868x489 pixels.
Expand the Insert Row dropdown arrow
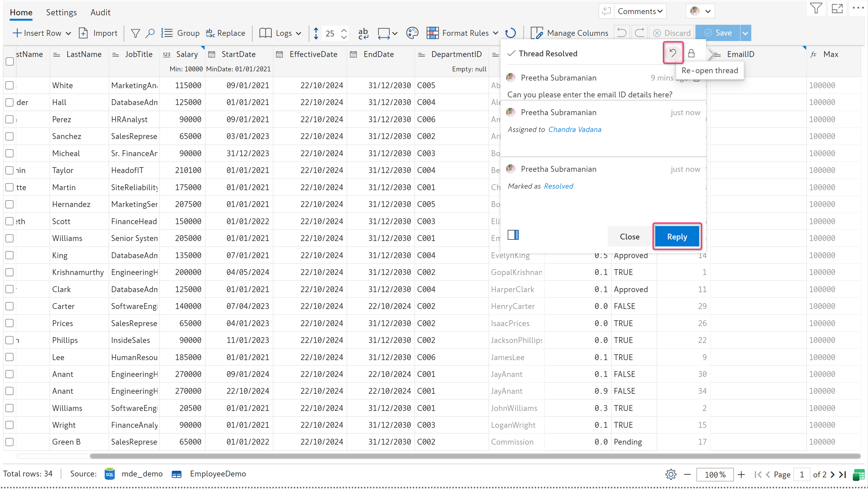coord(69,33)
